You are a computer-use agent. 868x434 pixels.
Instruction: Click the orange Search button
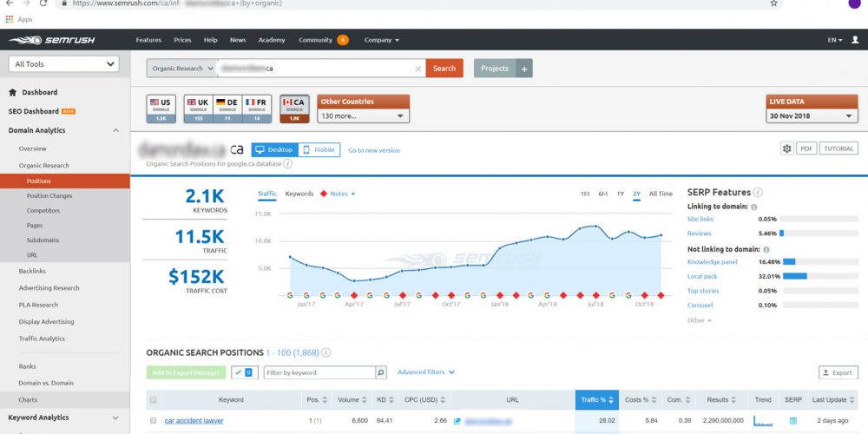point(444,69)
